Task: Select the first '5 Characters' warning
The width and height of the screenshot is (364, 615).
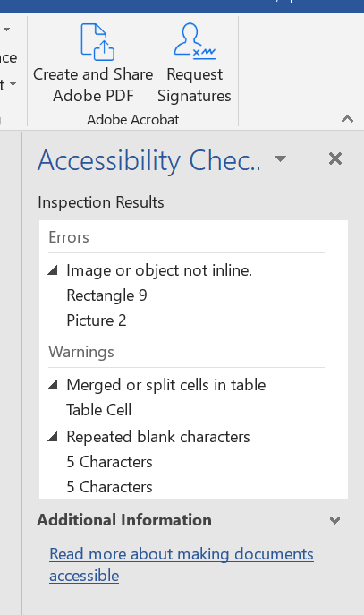Action: 109,462
